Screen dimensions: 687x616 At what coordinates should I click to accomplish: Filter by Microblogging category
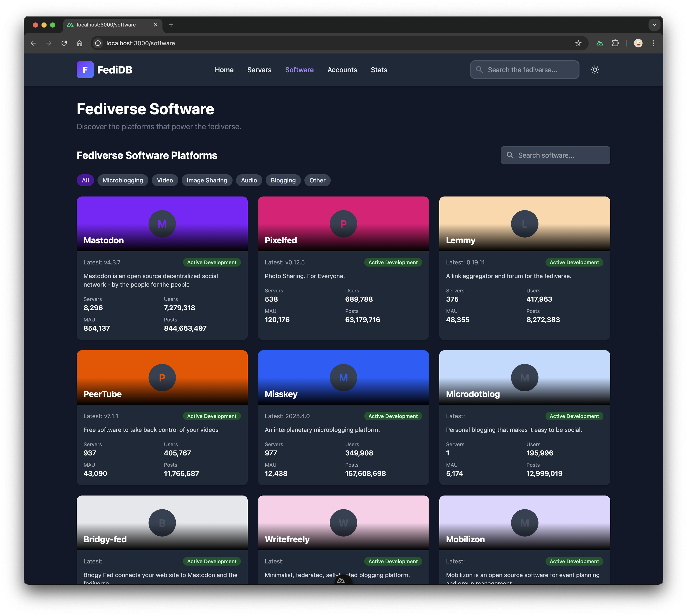click(x=123, y=180)
